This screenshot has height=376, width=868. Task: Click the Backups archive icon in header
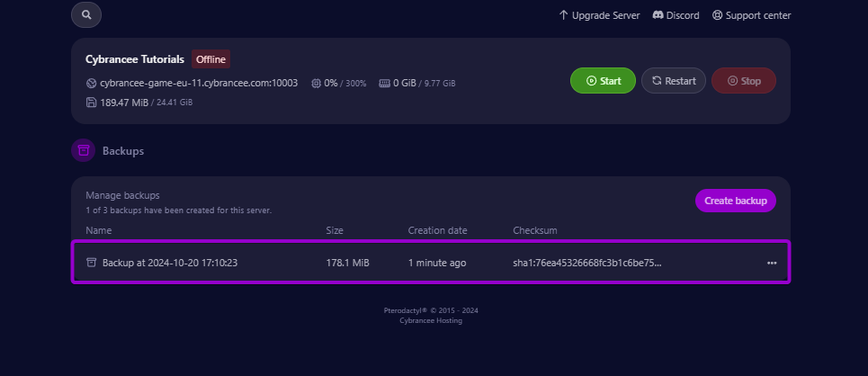83,150
